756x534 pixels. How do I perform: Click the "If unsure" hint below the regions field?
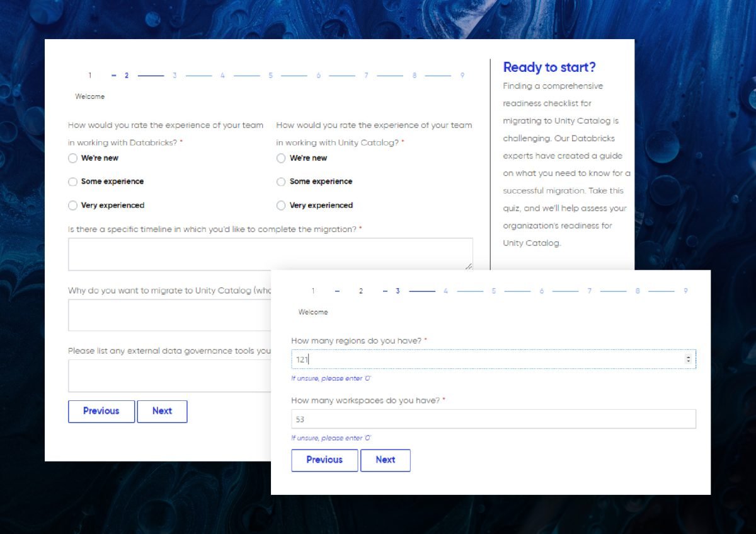point(331,379)
